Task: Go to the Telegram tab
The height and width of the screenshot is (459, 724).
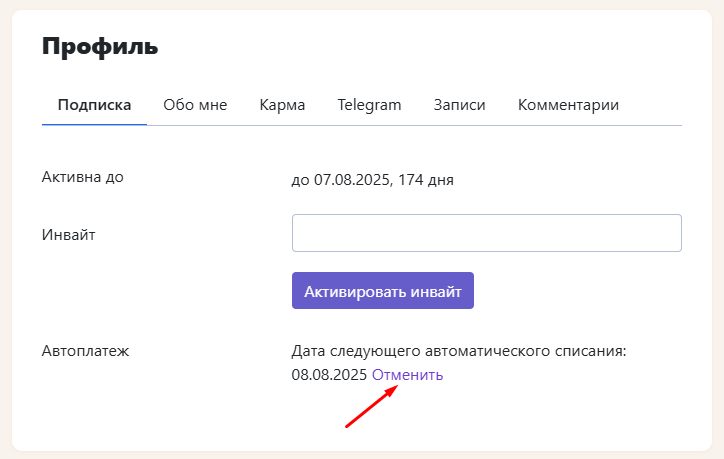Action: click(369, 105)
